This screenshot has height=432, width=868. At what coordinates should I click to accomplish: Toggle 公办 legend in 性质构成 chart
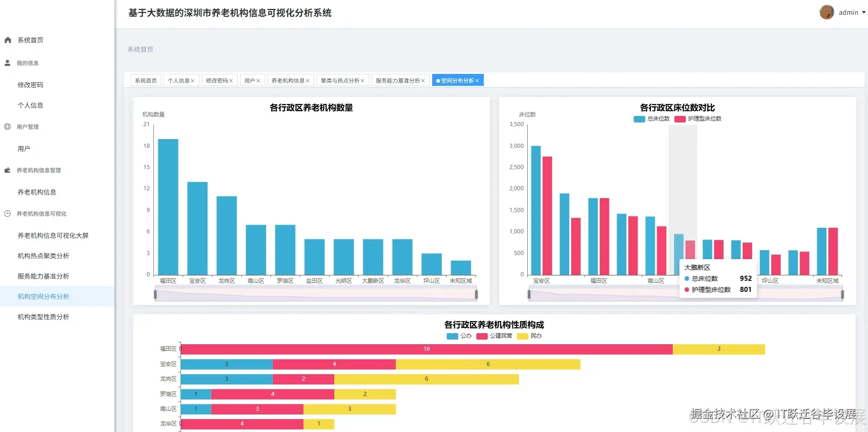[x=459, y=336]
